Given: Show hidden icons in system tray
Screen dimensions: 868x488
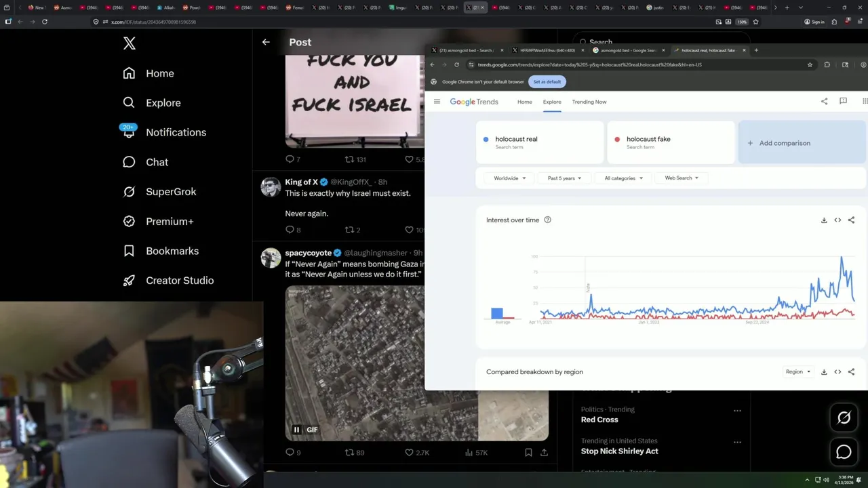Looking at the screenshot, I should pos(807,480).
